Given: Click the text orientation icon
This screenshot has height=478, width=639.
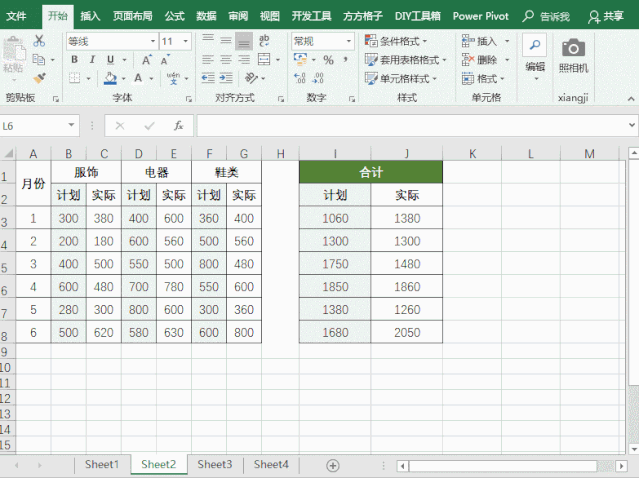Looking at the screenshot, I should tap(251, 77).
